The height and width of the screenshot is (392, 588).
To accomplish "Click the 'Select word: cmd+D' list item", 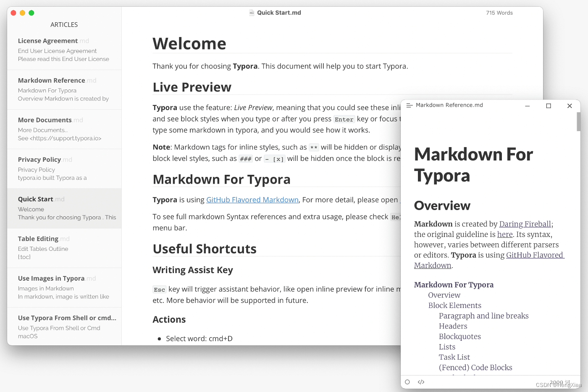I will 199,339.
